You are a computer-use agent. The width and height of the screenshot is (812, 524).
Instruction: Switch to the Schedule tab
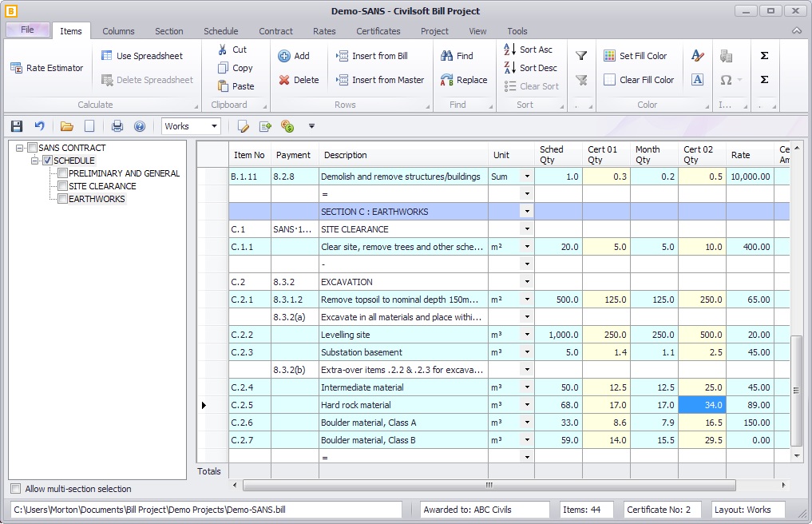coord(220,31)
